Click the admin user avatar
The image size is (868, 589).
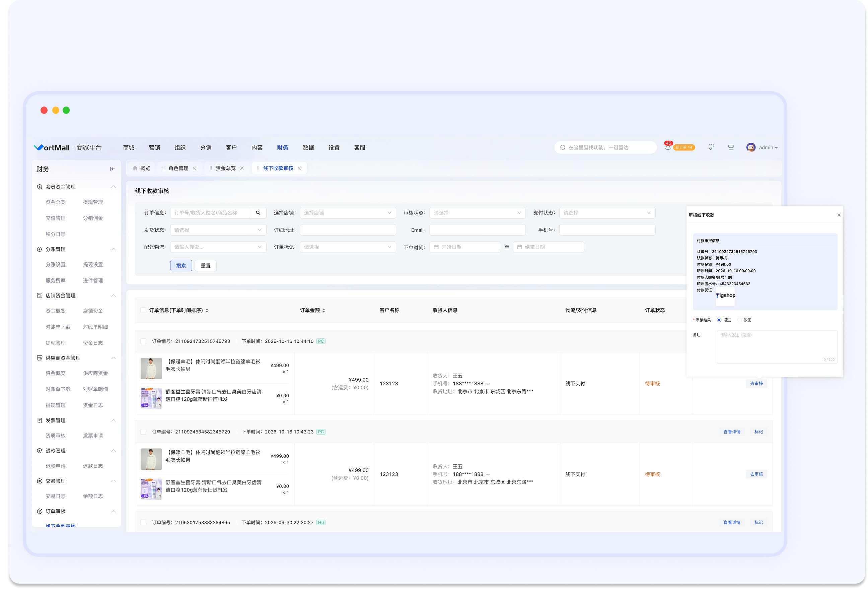click(751, 147)
